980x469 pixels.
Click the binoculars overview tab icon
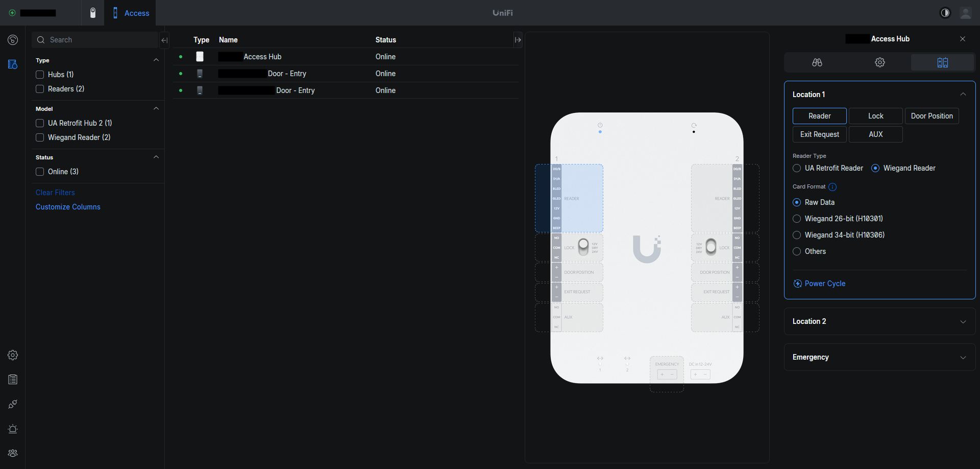pyautogui.click(x=817, y=62)
